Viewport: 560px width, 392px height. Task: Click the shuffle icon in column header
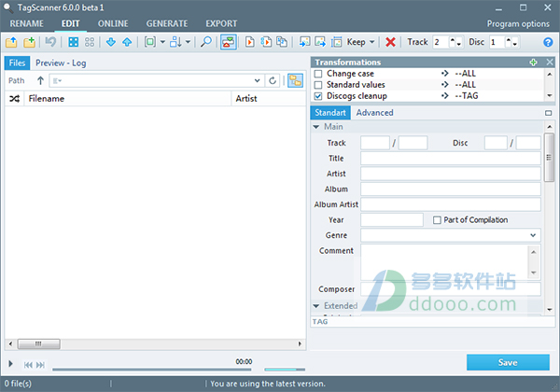click(x=14, y=99)
